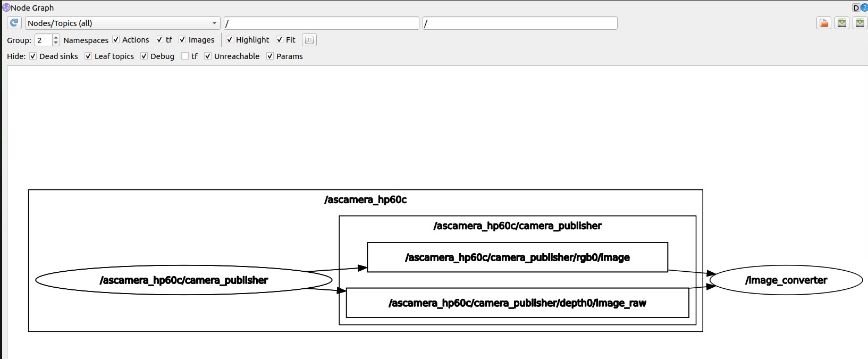Click the "Node Graph" panel title

coord(32,8)
